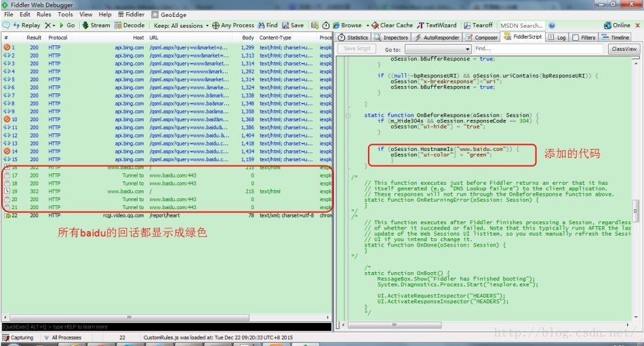
Task: Save sessions with Save button
Action: [x=293, y=26]
